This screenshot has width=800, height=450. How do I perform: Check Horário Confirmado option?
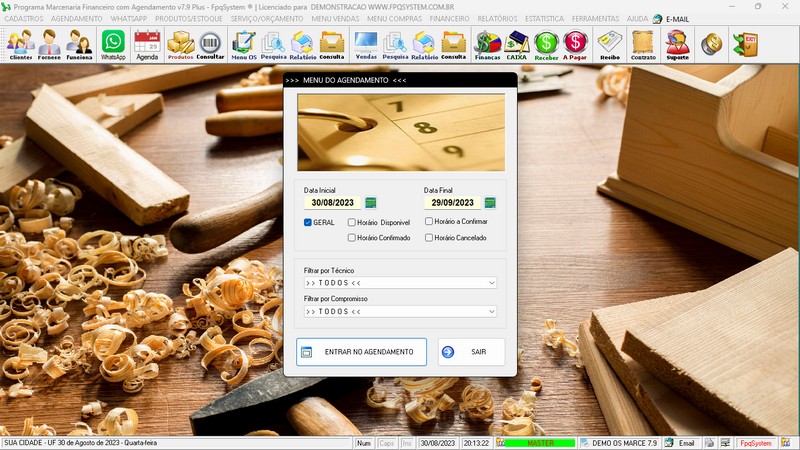click(352, 238)
